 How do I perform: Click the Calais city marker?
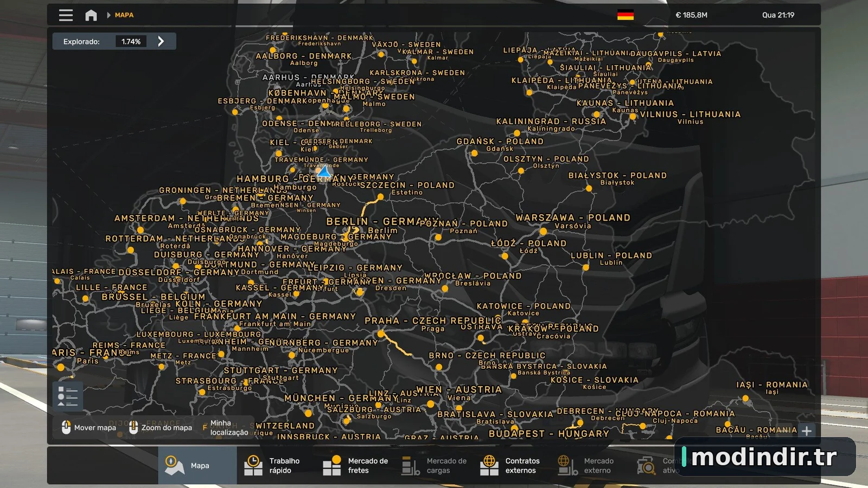pyautogui.click(x=58, y=281)
